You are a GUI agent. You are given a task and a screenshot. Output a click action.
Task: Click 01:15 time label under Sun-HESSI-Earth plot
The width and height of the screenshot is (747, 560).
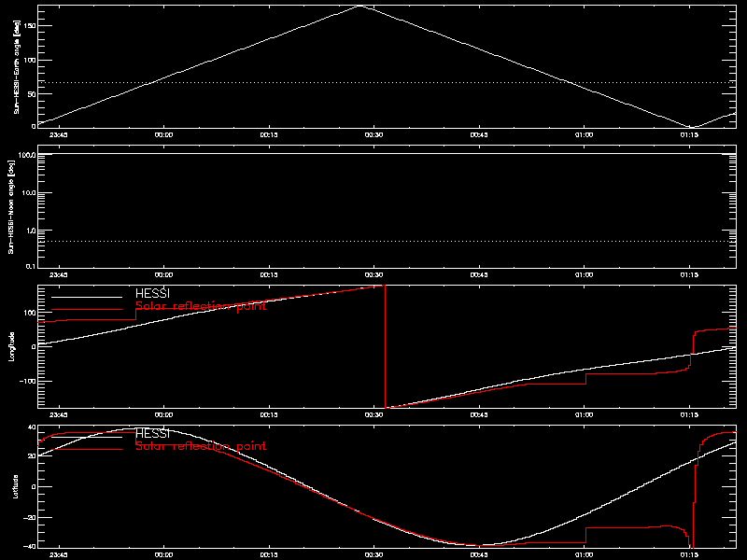[x=689, y=135]
